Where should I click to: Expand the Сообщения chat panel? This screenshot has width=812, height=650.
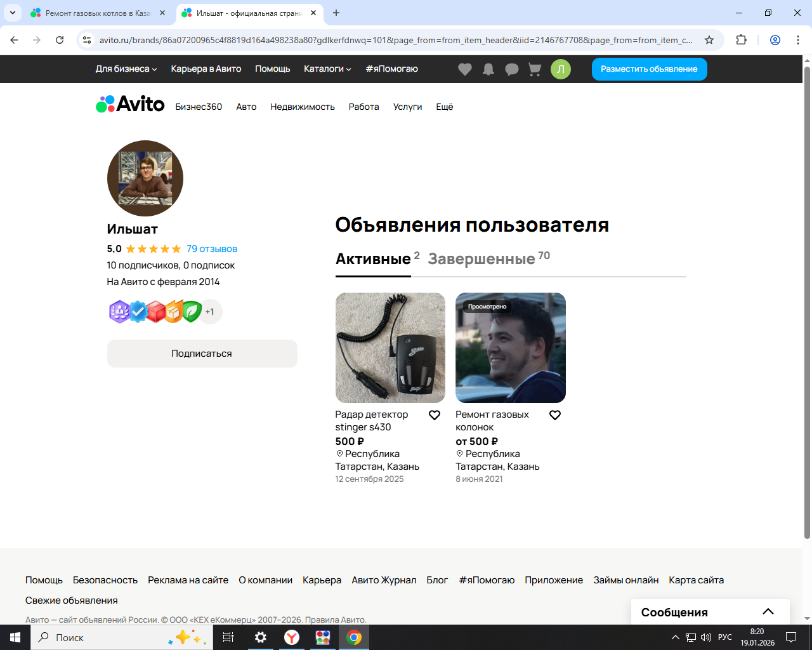click(x=768, y=612)
